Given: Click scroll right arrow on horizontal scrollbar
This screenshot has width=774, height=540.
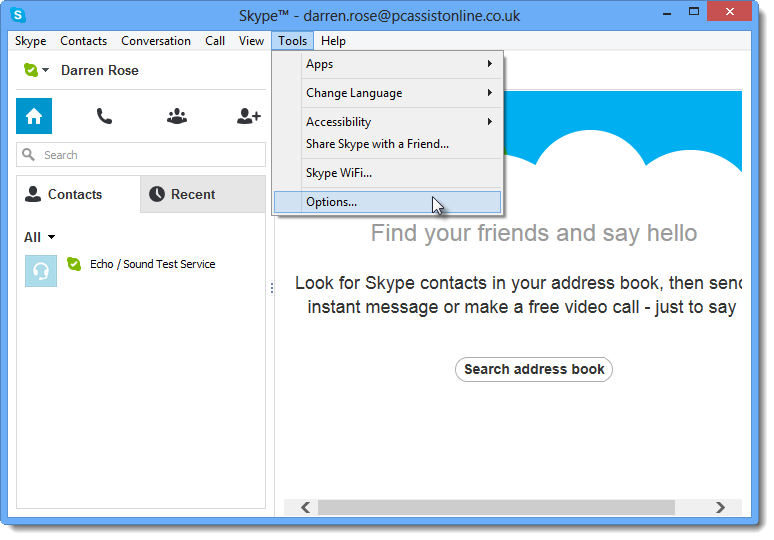Looking at the screenshot, I should coord(720,507).
